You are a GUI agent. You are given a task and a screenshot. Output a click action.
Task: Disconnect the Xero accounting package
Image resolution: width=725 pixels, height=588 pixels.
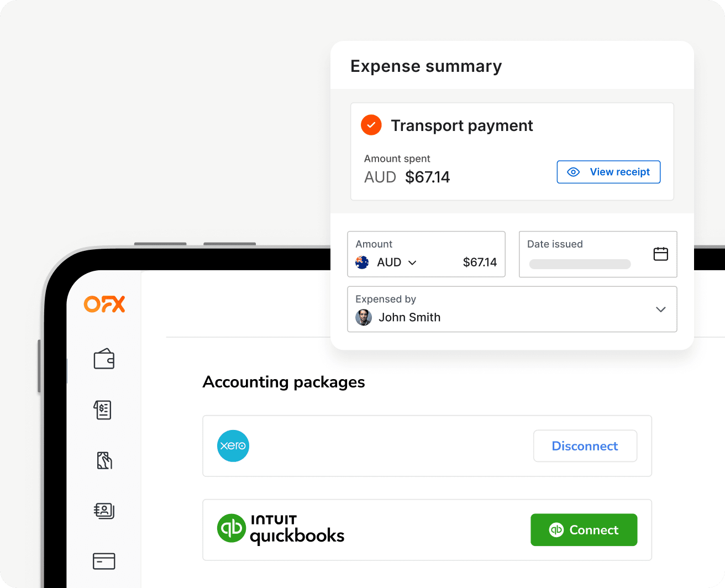coord(585,446)
